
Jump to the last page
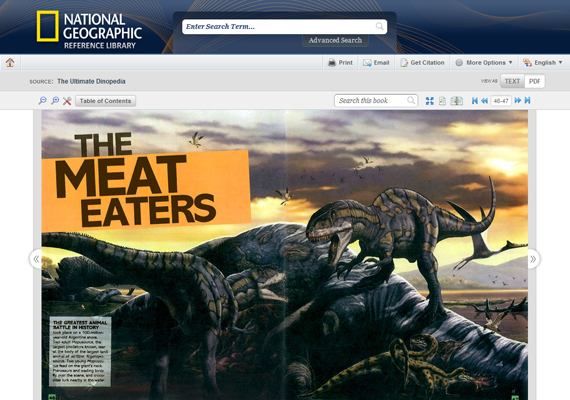point(527,100)
